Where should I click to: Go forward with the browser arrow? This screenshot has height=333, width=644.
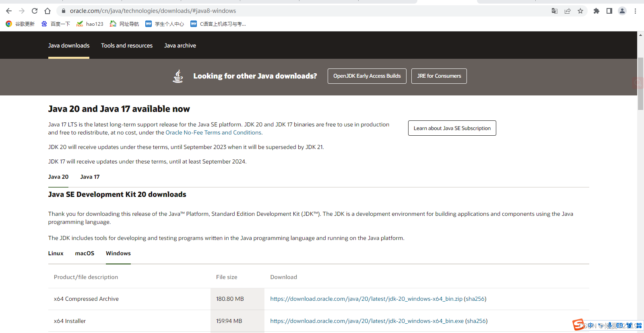[x=22, y=11]
